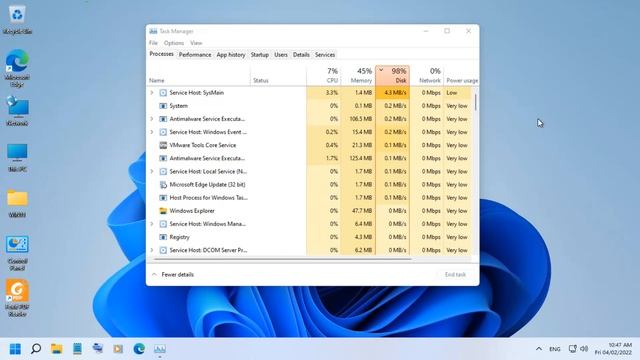The image size is (640, 360).
Task: Open the File menu
Action: coord(153,43)
